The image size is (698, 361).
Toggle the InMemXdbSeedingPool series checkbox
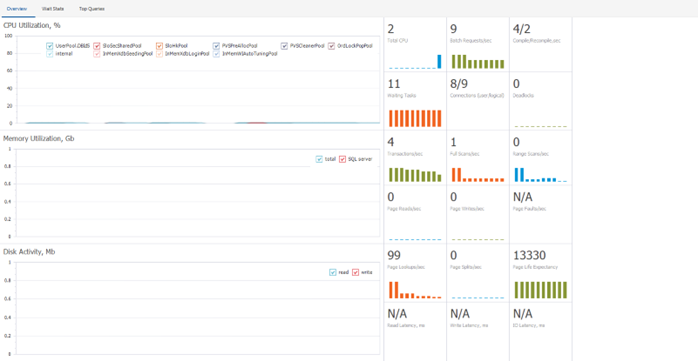[x=97, y=54]
